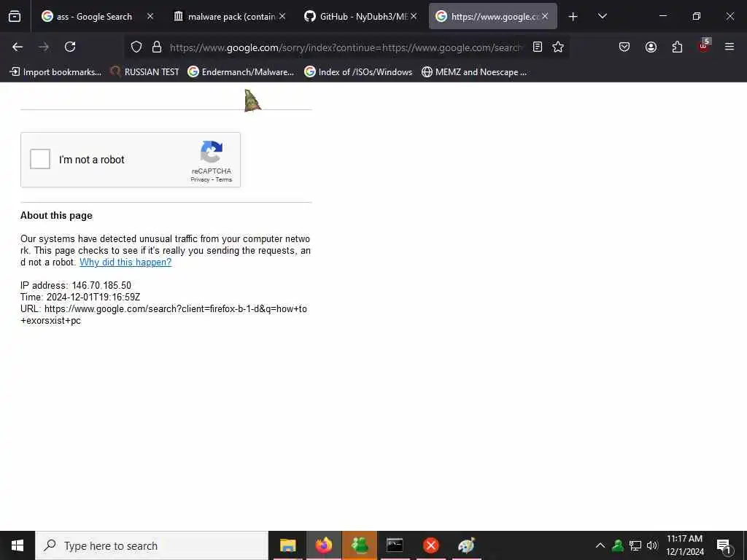Open Import bookmarks bookmark item
This screenshot has width=747, height=560.
coord(55,72)
